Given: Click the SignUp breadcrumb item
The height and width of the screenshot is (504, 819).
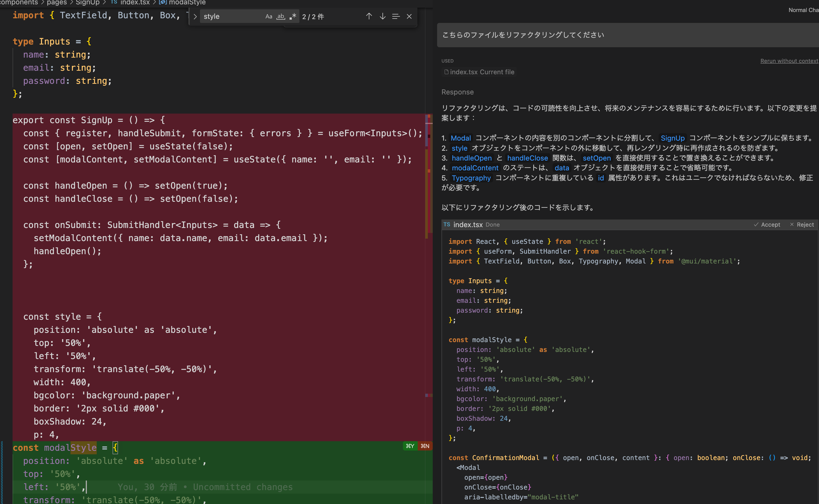Looking at the screenshot, I should click(x=87, y=3).
